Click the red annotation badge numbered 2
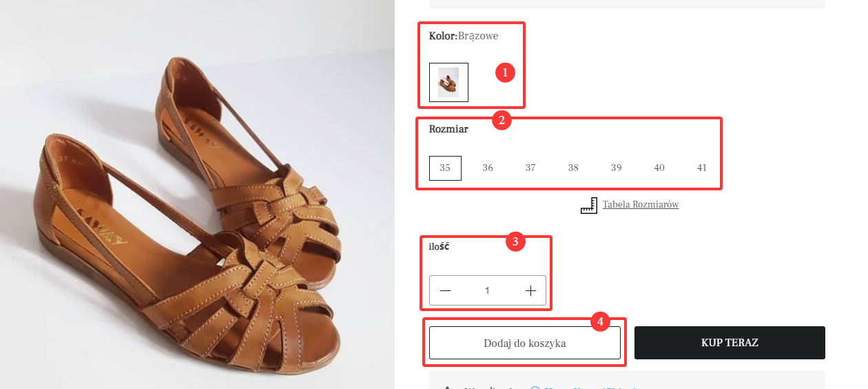868x389 pixels. (x=501, y=121)
